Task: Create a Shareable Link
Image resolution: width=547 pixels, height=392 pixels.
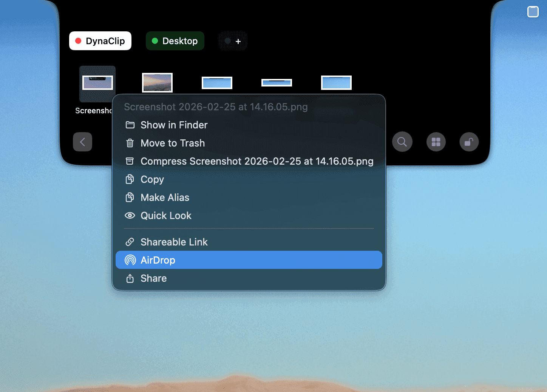Action: tap(249, 242)
